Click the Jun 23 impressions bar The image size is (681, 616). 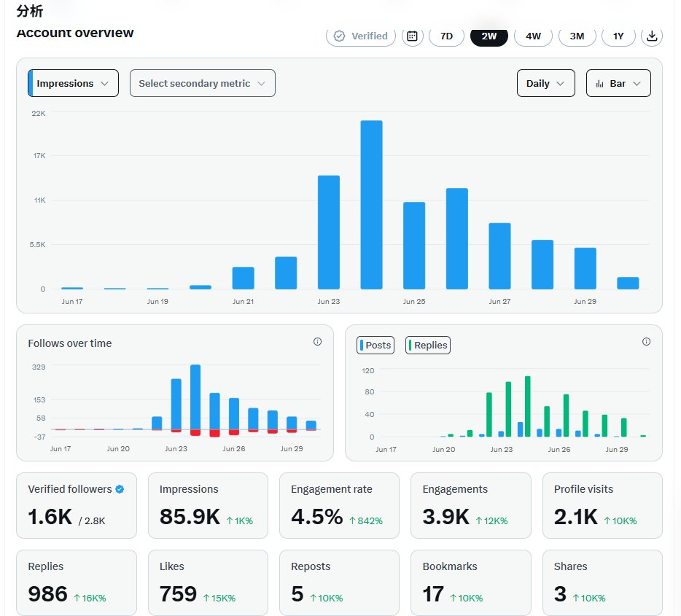pyautogui.click(x=329, y=233)
